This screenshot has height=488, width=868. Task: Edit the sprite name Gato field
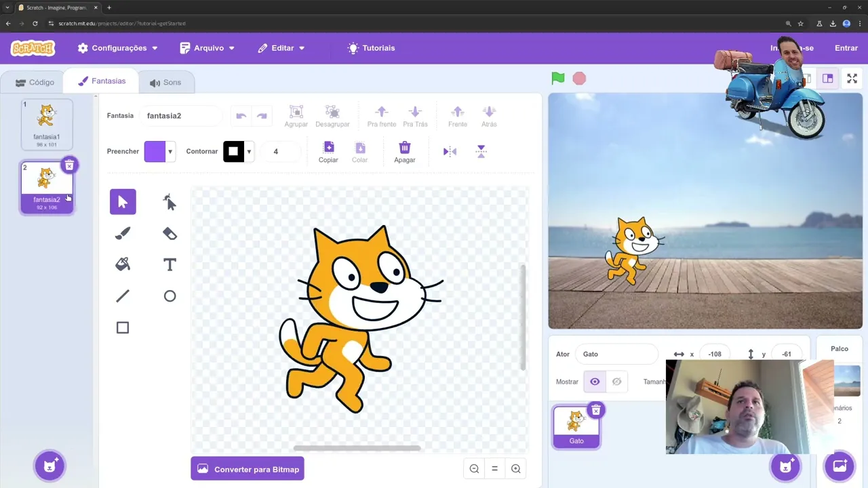tap(616, 354)
